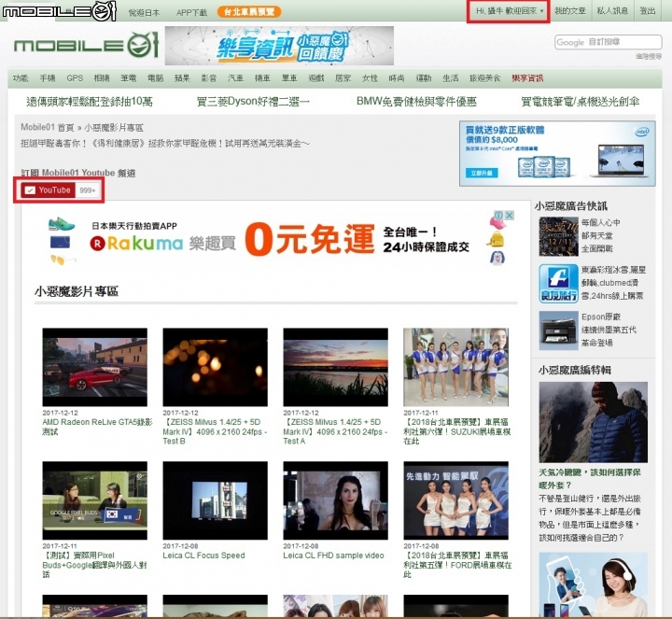The height and width of the screenshot is (619, 672).
Task: Open Leica CL Focus Speed thumbnail
Action: (x=216, y=500)
